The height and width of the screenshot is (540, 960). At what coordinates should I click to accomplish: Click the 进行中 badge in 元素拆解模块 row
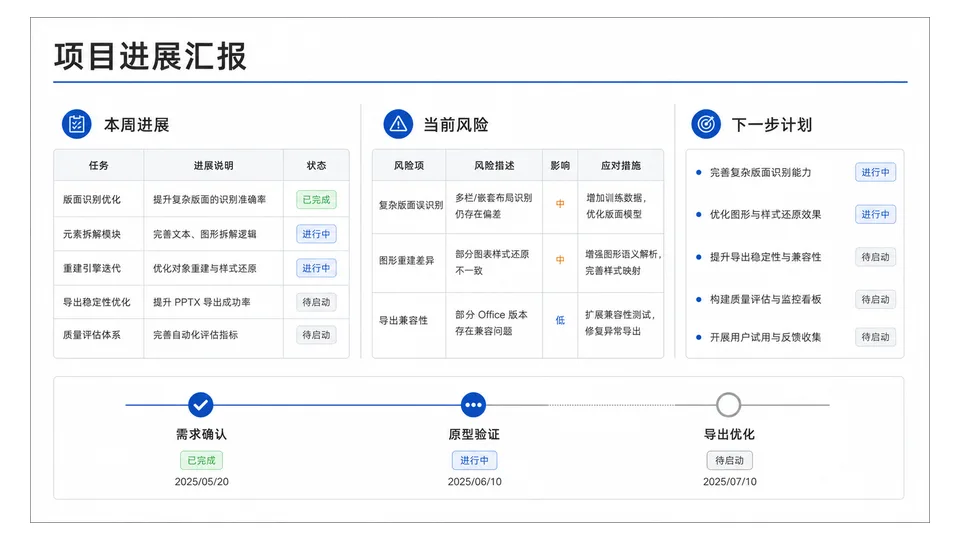point(316,234)
